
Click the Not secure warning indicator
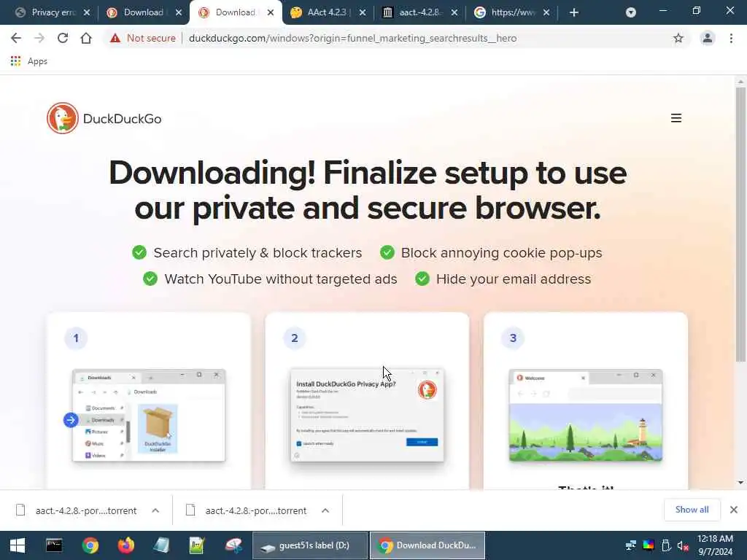(142, 38)
